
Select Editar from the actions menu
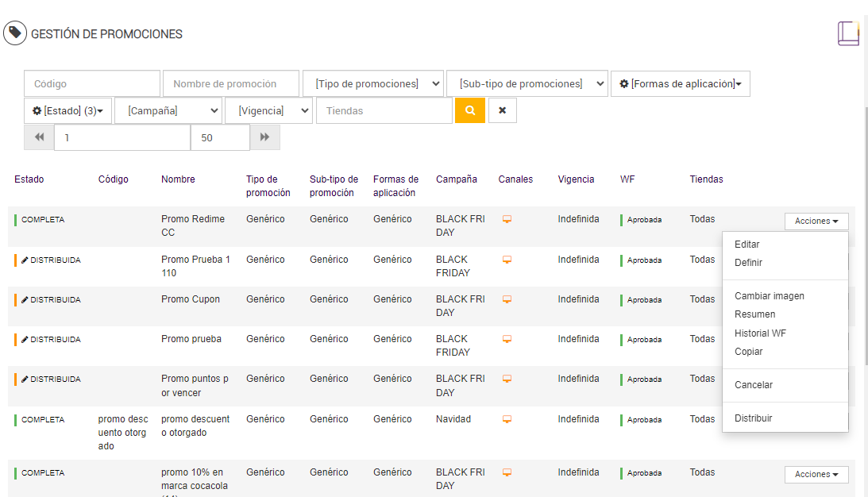(x=747, y=245)
